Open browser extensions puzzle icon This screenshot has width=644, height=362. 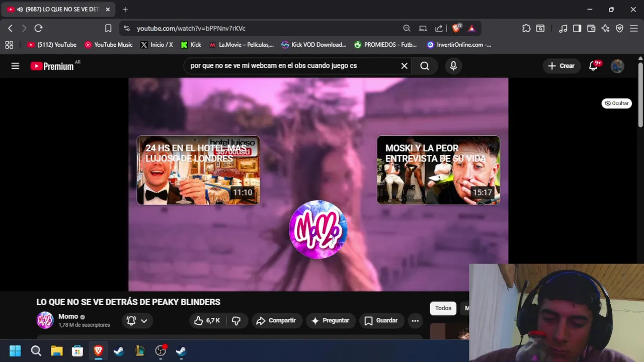tap(526, 28)
